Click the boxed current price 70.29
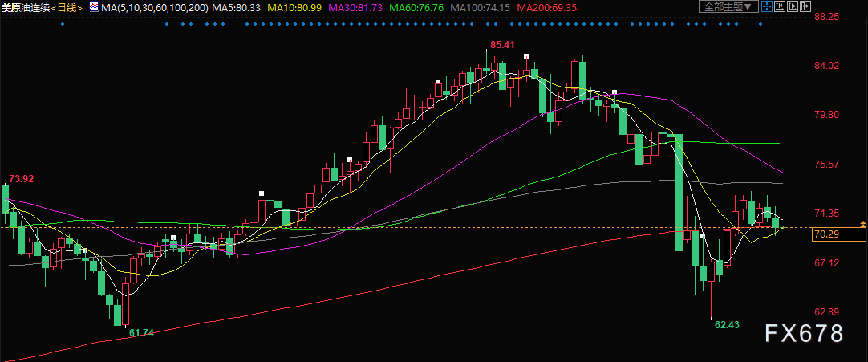868x362 pixels. click(x=838, y=234)
